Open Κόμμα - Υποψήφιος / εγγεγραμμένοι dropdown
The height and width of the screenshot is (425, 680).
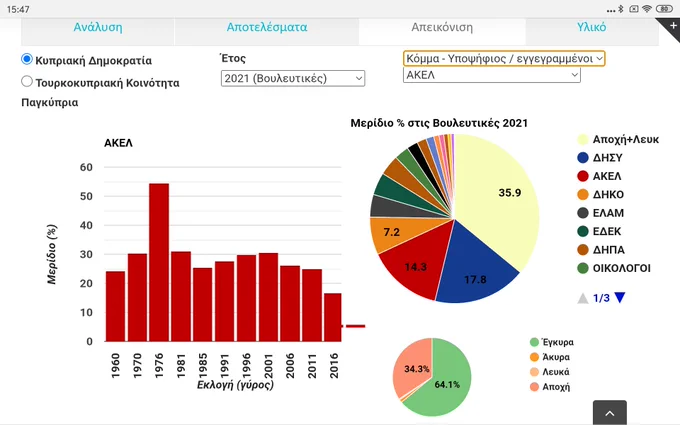click(504, 59)
